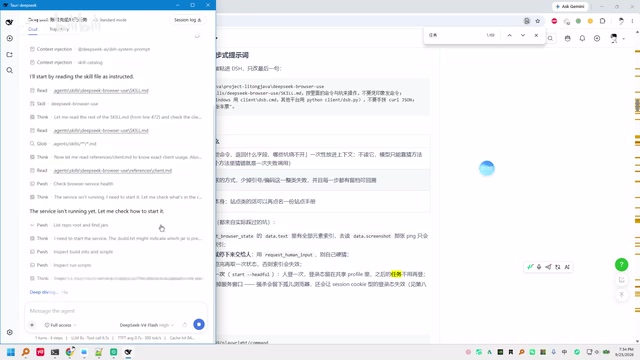
Task: Open new session icon in sidebar
Action: point(9,38)
